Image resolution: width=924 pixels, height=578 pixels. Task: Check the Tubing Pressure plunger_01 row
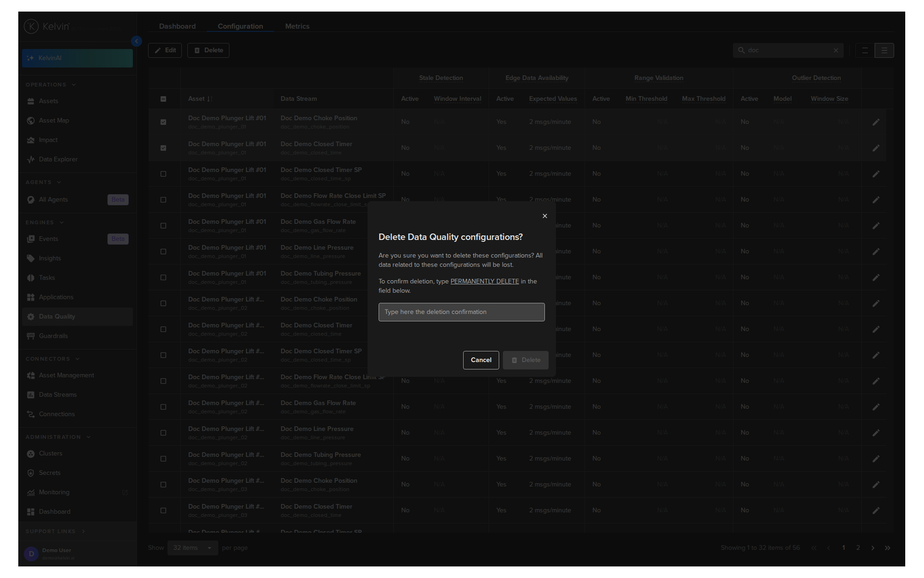163,277
